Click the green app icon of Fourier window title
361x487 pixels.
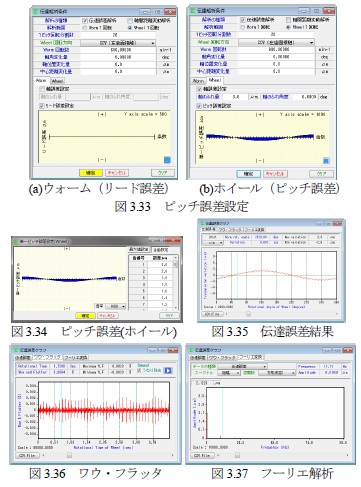[191, 350]
